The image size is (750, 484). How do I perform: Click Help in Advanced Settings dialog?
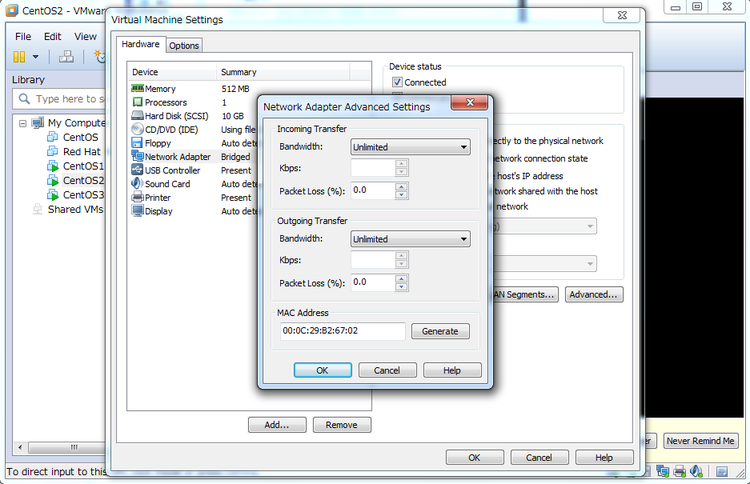pos(452,370)
